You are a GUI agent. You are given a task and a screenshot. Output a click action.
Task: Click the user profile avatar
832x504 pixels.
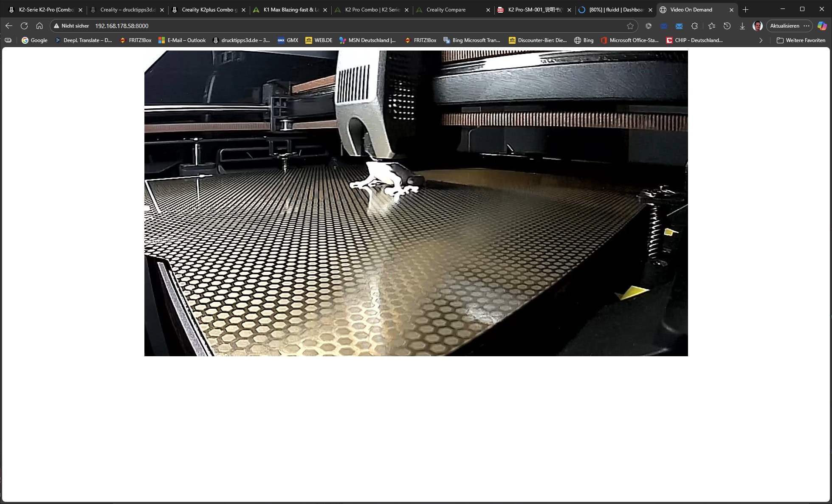[x=757, y=26]
